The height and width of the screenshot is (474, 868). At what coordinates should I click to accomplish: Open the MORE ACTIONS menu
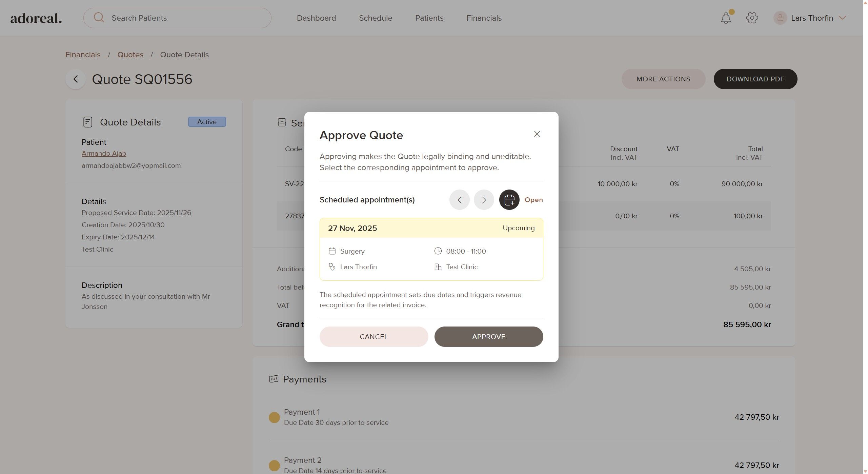pos(663,79)
